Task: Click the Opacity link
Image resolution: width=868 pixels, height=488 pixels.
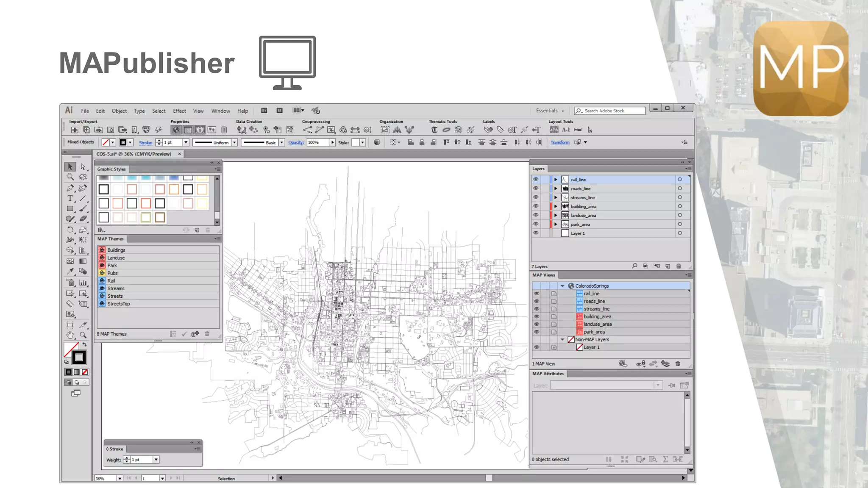Action: [x=296, y=142]
